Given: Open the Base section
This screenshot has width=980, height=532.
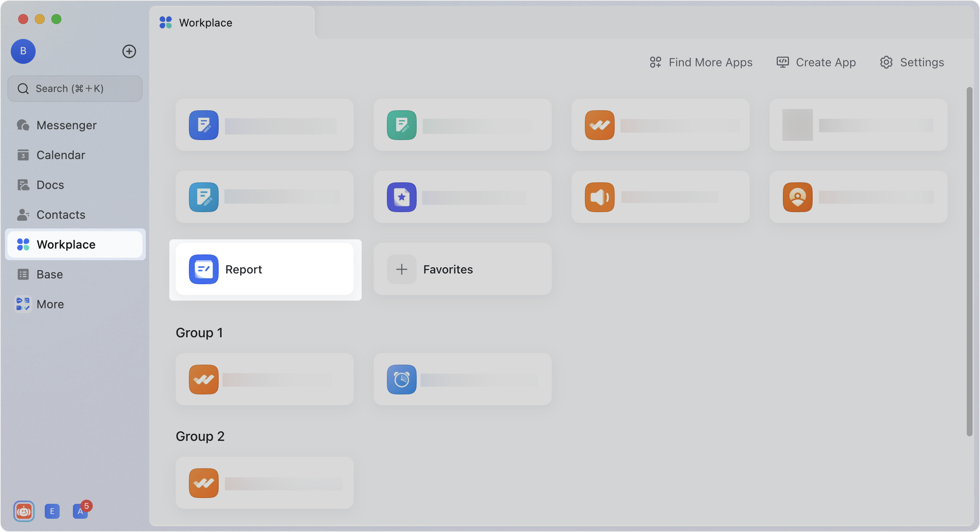Looking at the screenshot, I should point(49,274).
